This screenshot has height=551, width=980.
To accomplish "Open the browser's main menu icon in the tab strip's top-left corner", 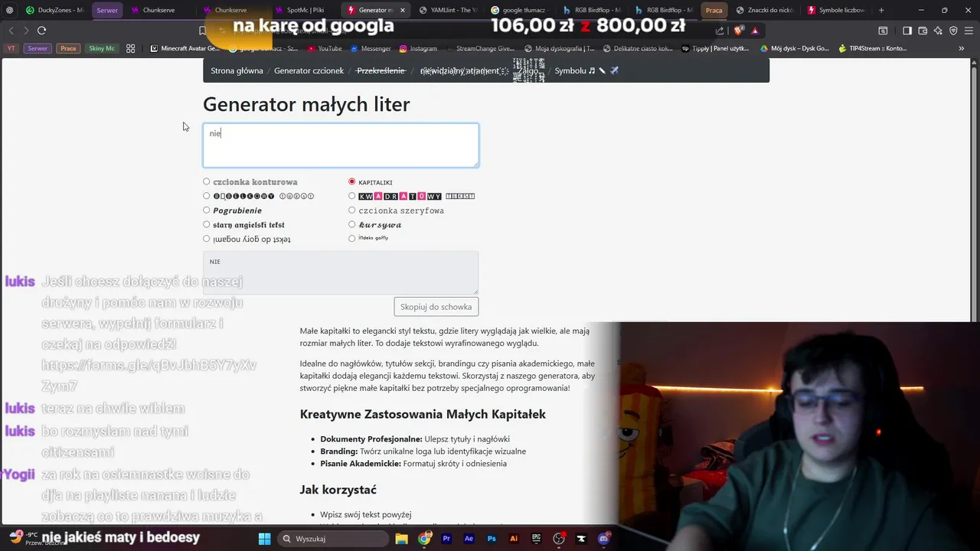I will coord(9,10).
